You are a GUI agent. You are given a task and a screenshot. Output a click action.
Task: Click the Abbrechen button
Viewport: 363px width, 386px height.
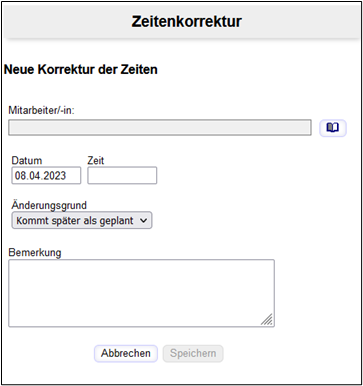pos(126,353)
